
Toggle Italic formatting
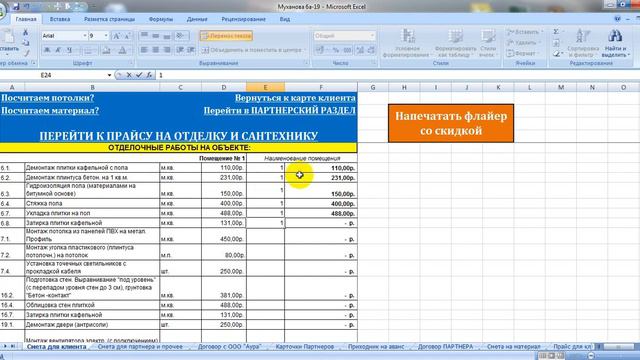click(x=58, y=50)
